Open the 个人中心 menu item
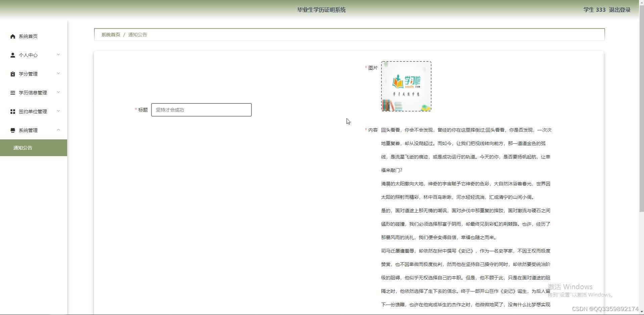This screenshot has width=644, height=315. click(x=34, y=55)
